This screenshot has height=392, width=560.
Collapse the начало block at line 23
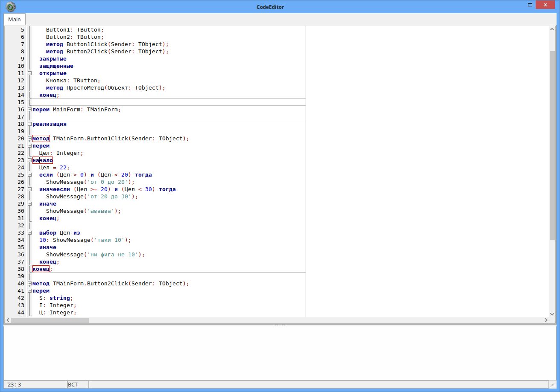pos(29,160)
